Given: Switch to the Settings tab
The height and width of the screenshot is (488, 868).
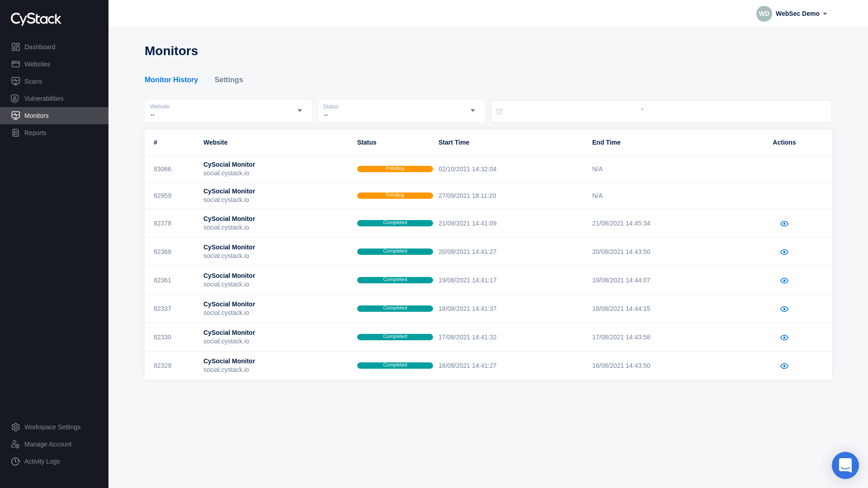Looking at the screenshot, I should point(229,80).
